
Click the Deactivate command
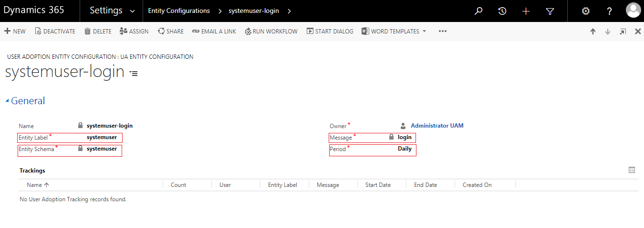[x=55, y=32]
